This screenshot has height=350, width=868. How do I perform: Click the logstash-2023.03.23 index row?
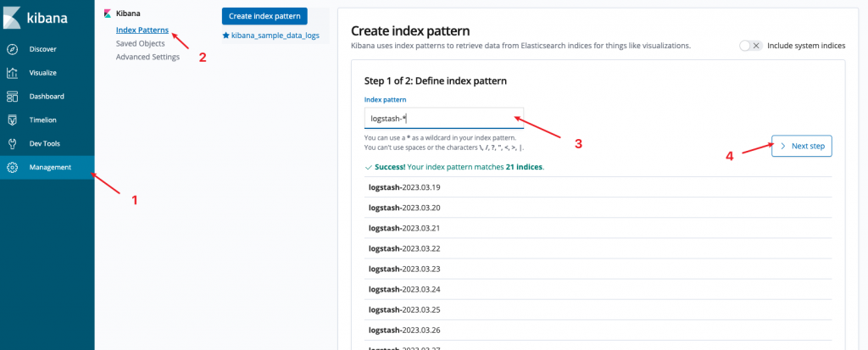point(598,269)
